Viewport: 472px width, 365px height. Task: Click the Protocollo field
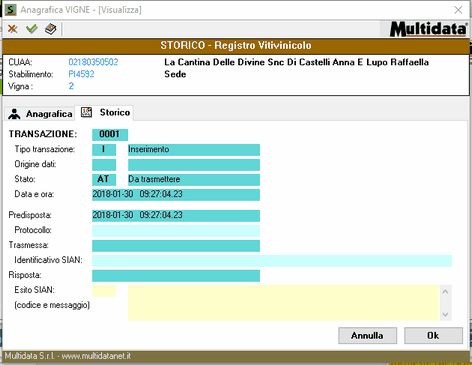176,231
